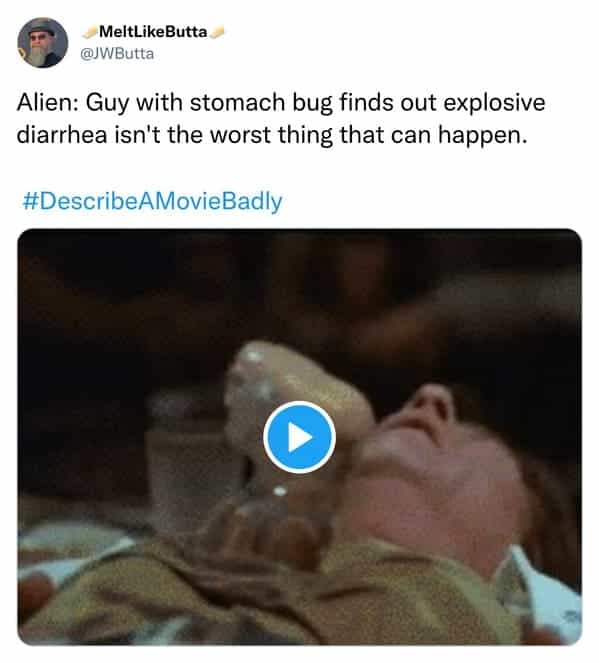Click the white triangle inside play button
This screenshot has height=663, width=599.
[301, 437]
